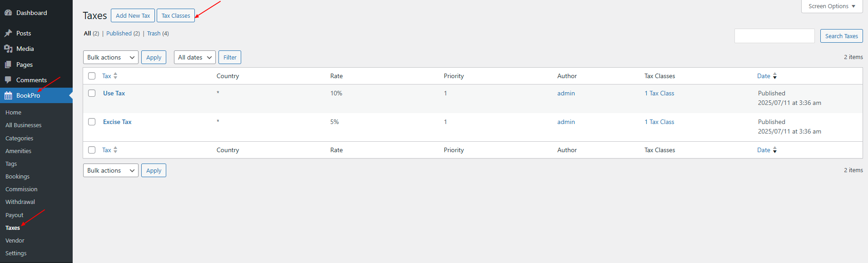This screenshot has width=868, height=263.
Task: Check the Excise Tax row checkbox
Action: pyautogui.click(x=92, y=122)
